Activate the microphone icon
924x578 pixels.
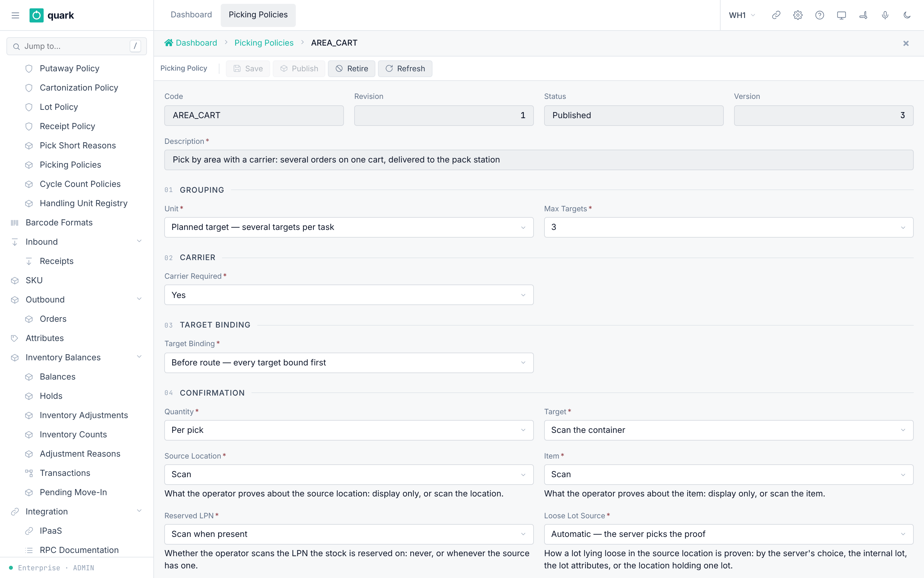(x=885, y=15)
